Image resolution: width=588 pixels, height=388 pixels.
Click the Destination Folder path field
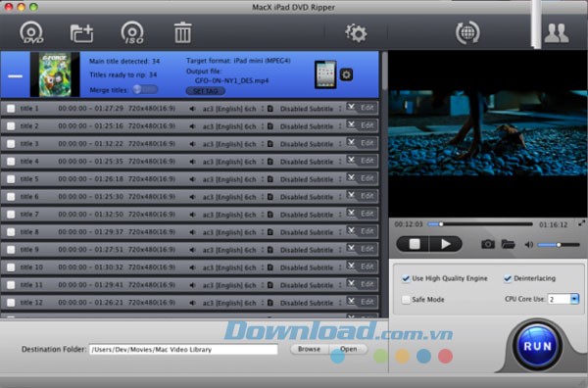(183, 350)
